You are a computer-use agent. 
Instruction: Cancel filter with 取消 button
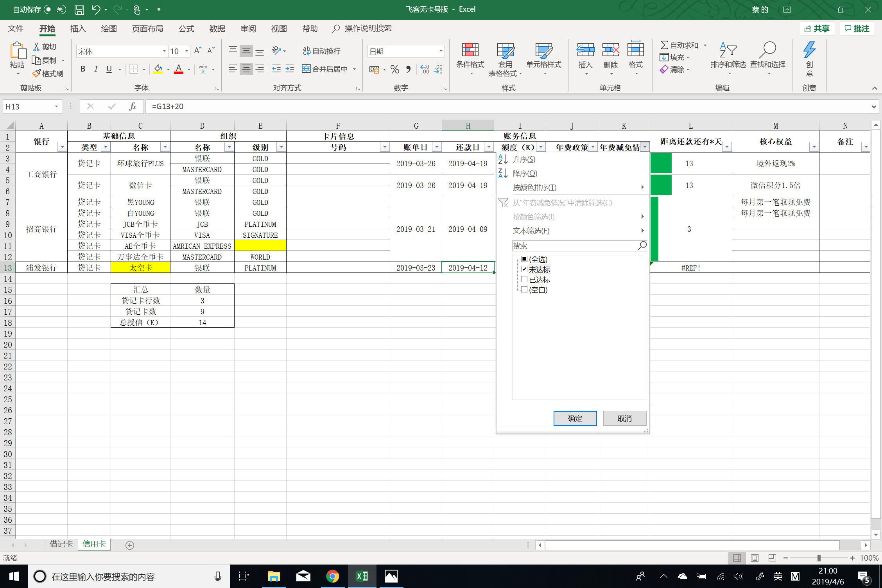pyautogui.click(x=625, y=418)
